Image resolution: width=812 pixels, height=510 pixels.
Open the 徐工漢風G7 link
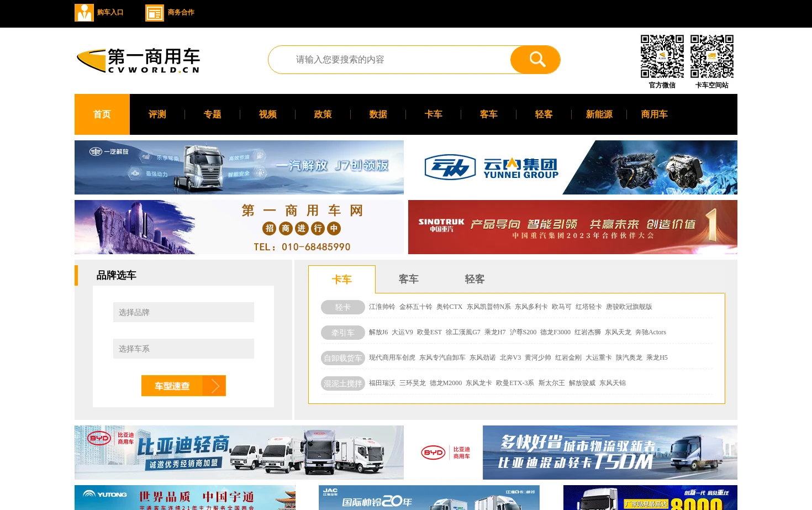click(463, 332)
